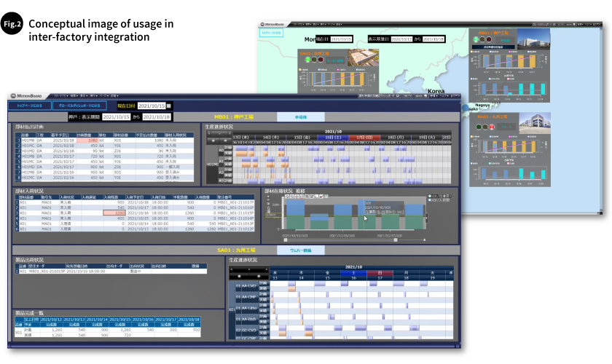This screenshot has height=364, width=612.
Task: Click MB01_X01-211015P in 製品出荷状況 table
Action: 47,271
